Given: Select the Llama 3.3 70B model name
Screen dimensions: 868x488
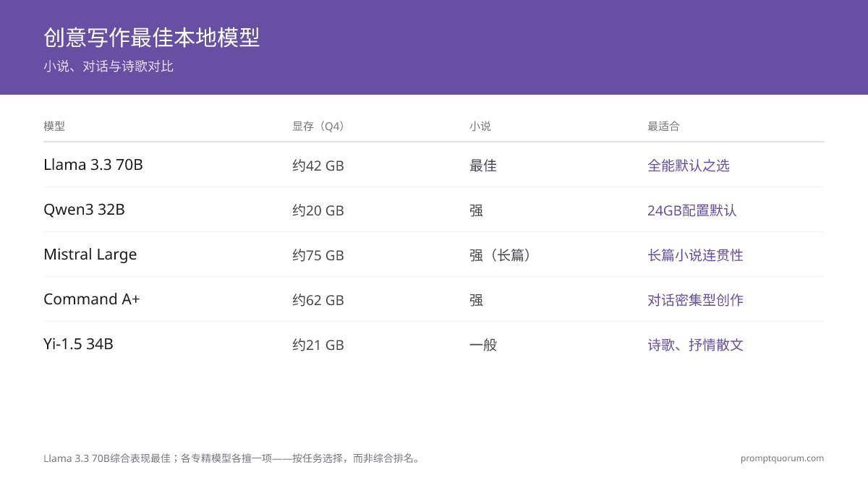Looking at the screenshot, I should pyautogui.click(x=93, y=165).
